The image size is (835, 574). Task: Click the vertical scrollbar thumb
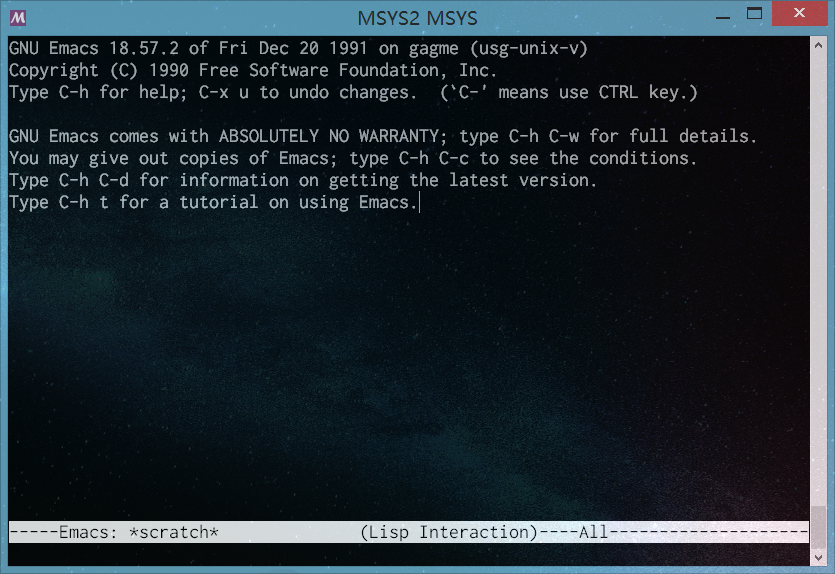(x=818, y=527)
